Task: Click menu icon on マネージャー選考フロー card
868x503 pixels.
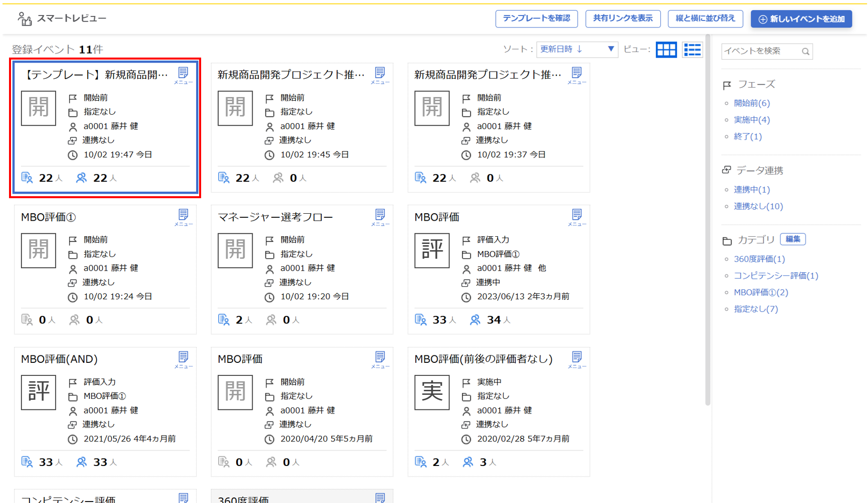Action: (x=380, y=217)
